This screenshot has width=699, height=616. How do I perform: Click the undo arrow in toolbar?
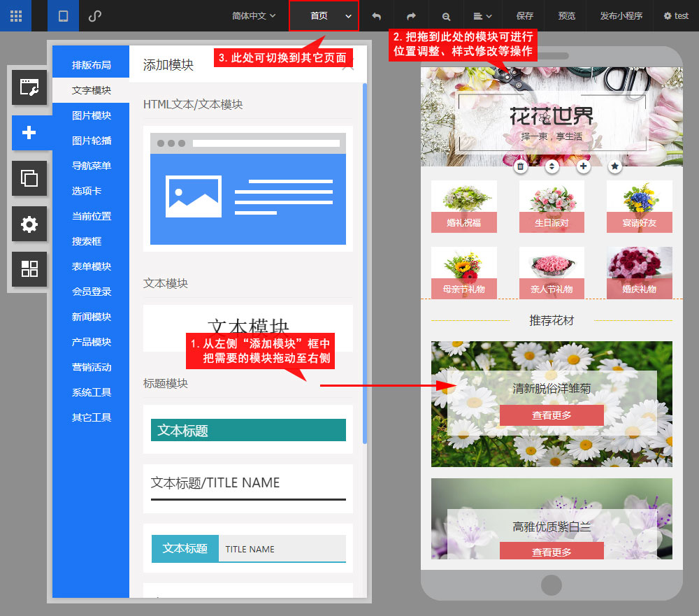click(x=377, y=15)
